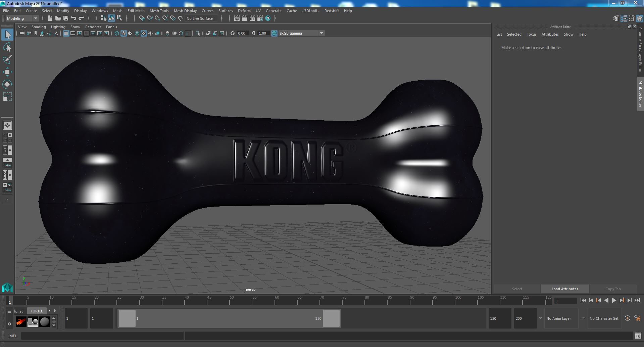The height and width of the screenshot is (347, 644).
Task: Select by hierarchy mode
Action: (103, 18)
